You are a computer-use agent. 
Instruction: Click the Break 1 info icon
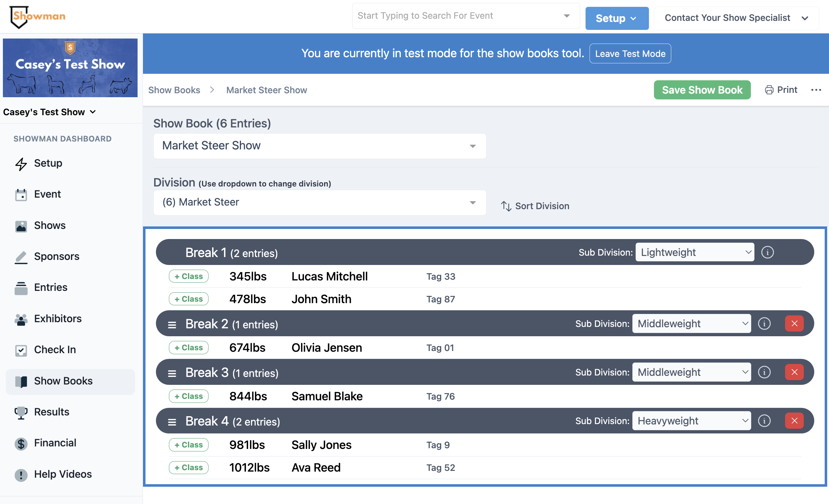click(767, 252)
